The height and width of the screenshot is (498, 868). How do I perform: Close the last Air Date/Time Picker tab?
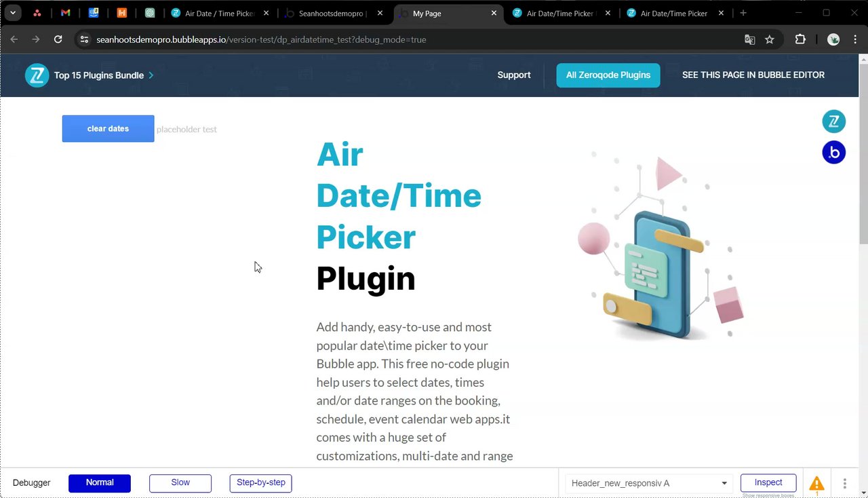coord(721,13)
